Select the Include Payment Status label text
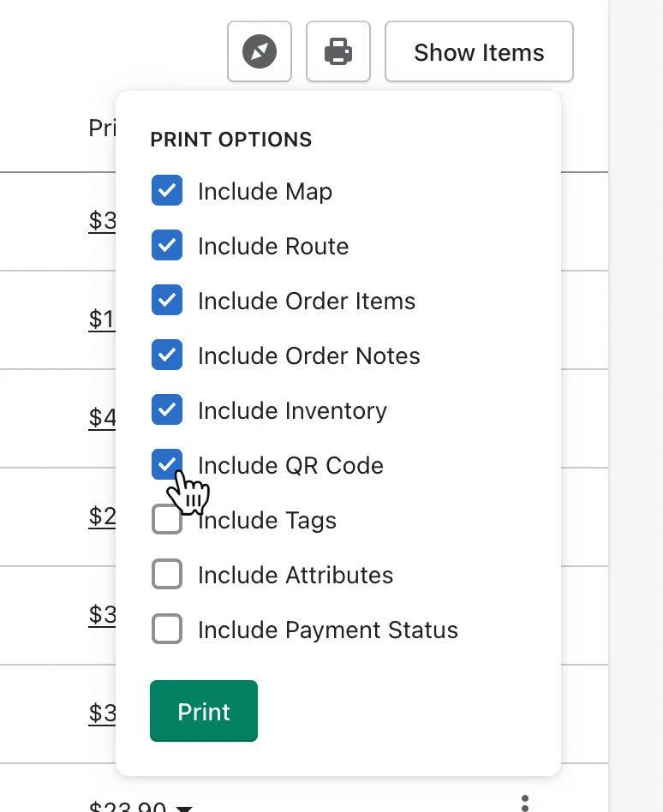663x812 pixels. coord(328,630)
